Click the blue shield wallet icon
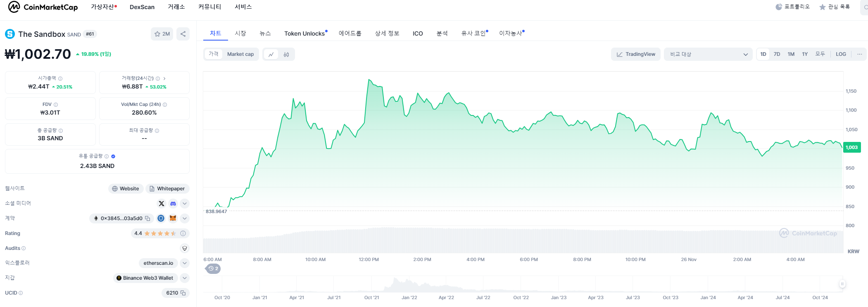The width and height of the screenshot is (868, 307). pyautogui.click(x=161, y=218)
